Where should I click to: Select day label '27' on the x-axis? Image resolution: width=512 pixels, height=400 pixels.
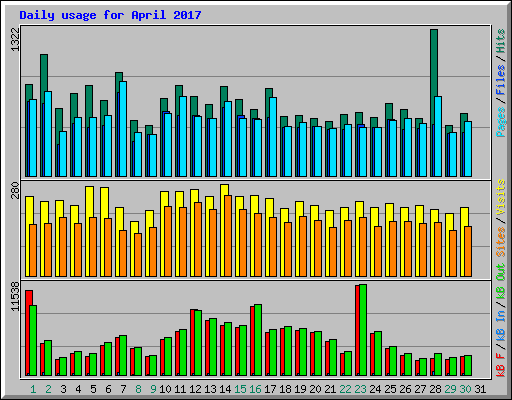click(x=420, y=389)
